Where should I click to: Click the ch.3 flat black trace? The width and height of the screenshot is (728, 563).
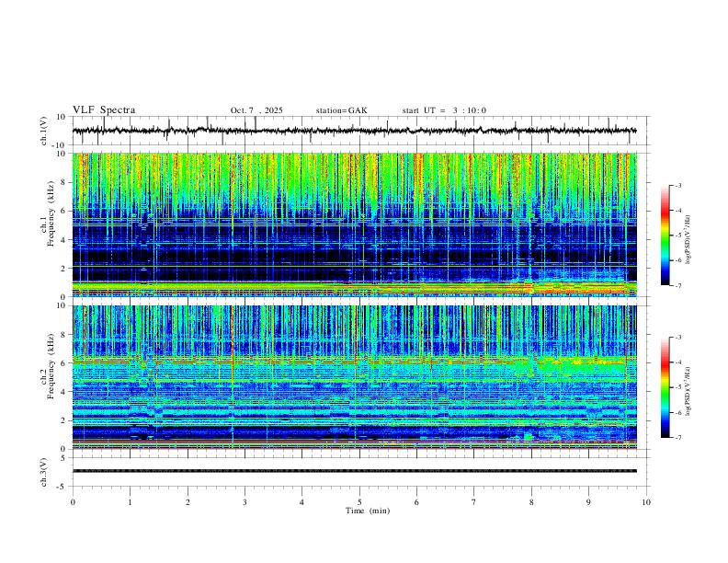[x=355, y=471]
